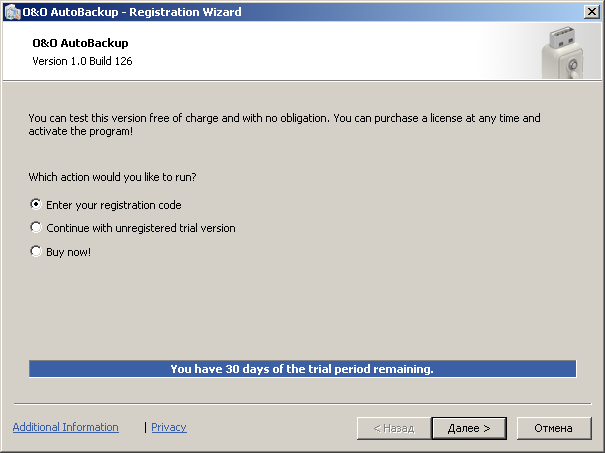This screenshot has height=453, width=605.
Task: Open the Privacy link
Action: pyautogui.click(x=169, y=427)
